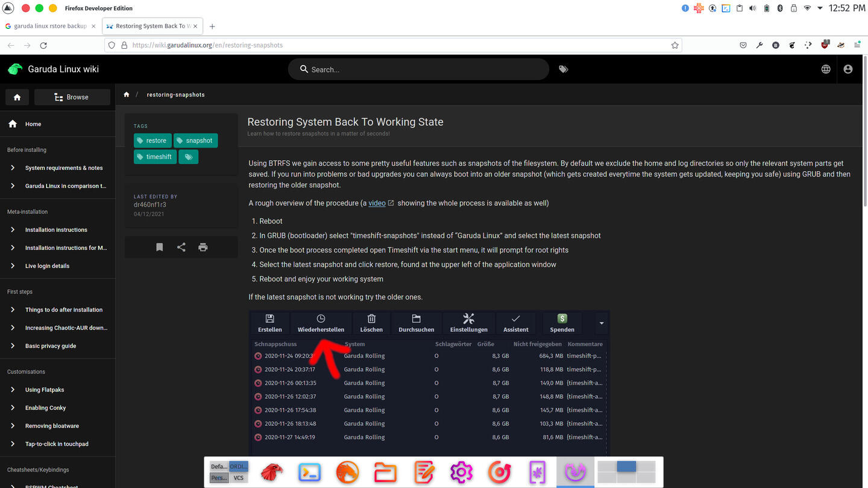
Task: Switch to the Pers... activity in dock
Action: coord(219,478)
